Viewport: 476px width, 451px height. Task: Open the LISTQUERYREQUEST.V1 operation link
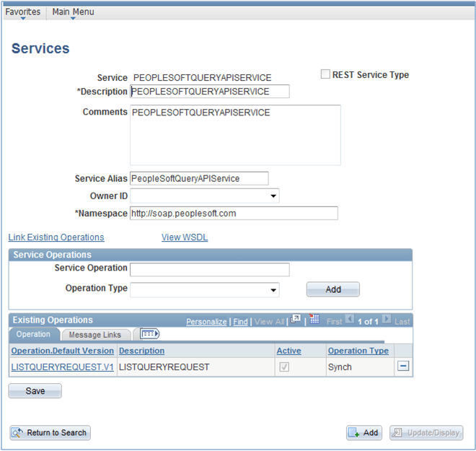(63, 367)
